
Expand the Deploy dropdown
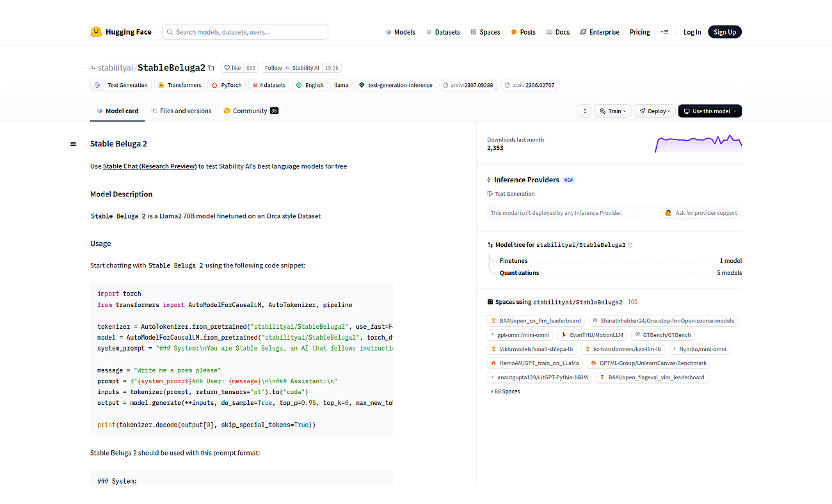click(x=655, y=111)
